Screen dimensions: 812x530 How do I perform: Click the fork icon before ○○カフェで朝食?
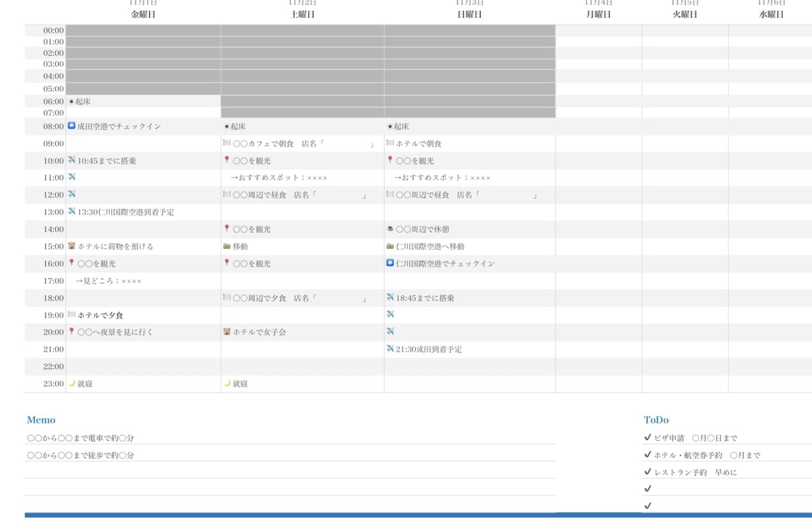pyautogui.click(x=226, y=143)
